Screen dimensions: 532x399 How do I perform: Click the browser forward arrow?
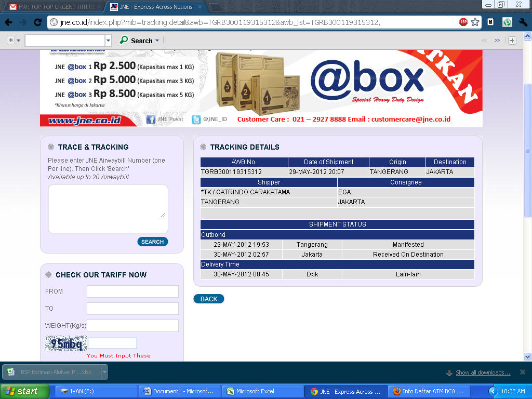click(x=23, y=22)
